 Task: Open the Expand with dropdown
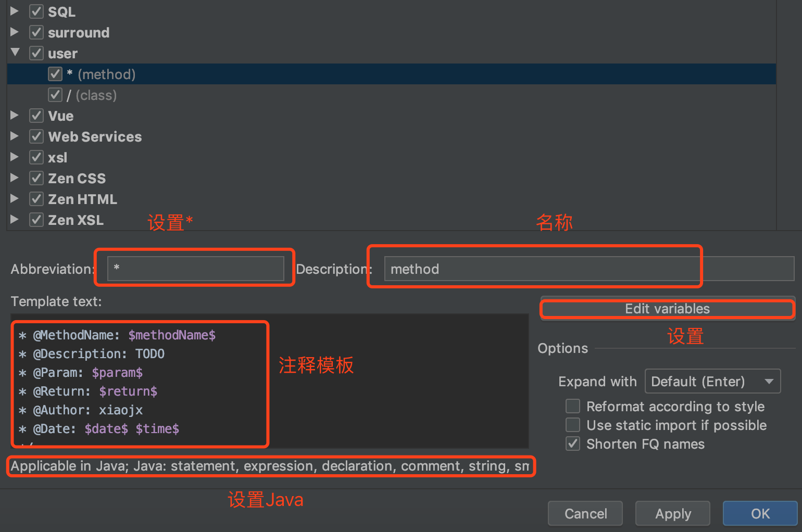coord(712,381)
